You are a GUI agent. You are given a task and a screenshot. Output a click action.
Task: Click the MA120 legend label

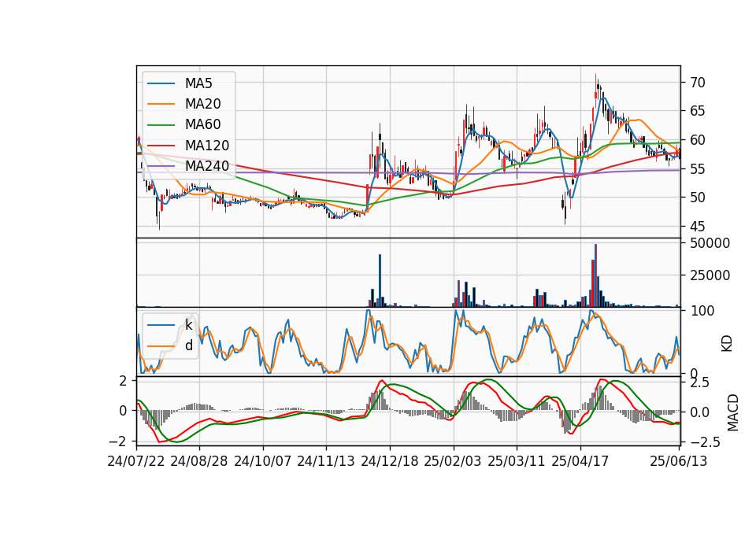tap(207, 145)
